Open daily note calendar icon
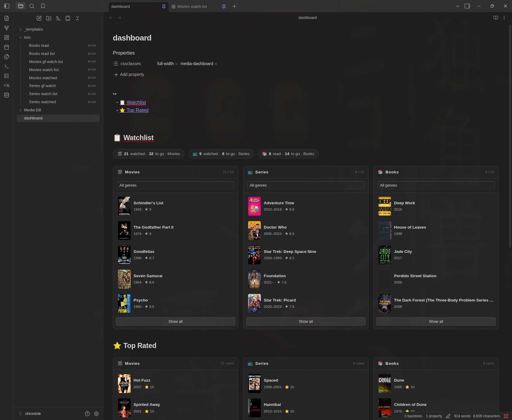The image size is (512, 420). (x=7, y=47)
